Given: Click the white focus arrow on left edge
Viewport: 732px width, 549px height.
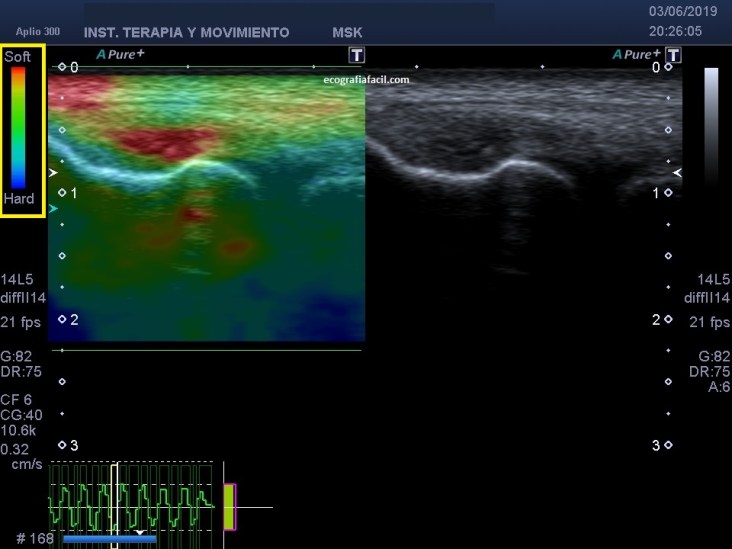Looking at the screenshot, I should coord(54,173).
